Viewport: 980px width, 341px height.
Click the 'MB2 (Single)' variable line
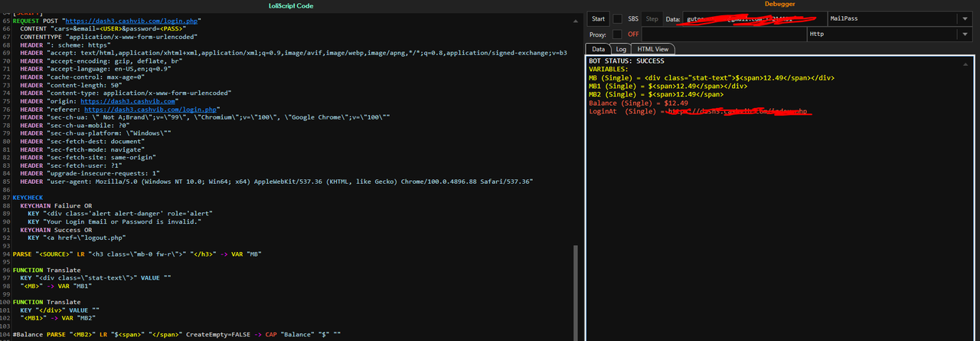coord(655,94)
